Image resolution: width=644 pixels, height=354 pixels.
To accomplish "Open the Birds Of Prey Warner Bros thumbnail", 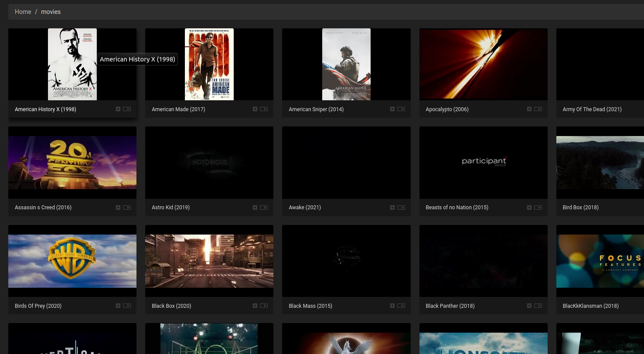I will pyautogui.click(x=72, y=261).
